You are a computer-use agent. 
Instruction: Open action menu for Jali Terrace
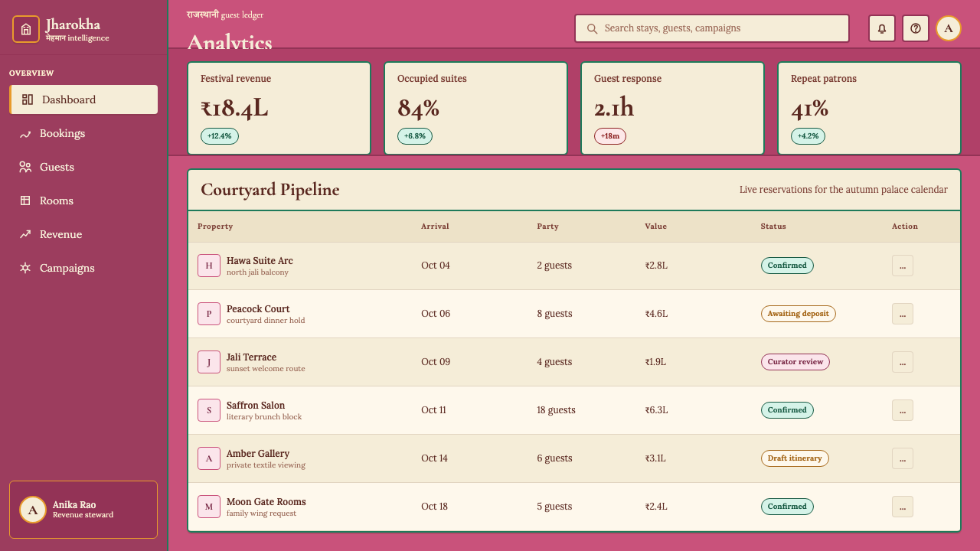(903, 362)
